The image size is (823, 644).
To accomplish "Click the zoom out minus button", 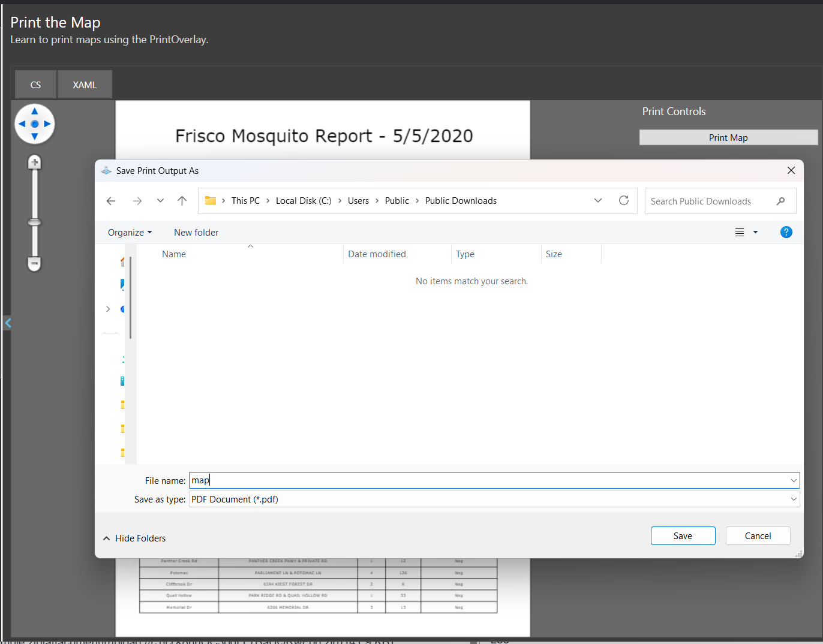I will 35,263.
